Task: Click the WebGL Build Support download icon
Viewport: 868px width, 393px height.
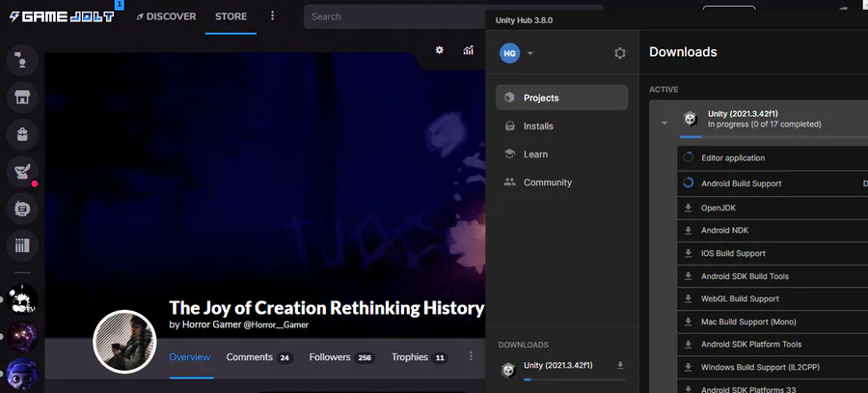Action: coord(688,298)
